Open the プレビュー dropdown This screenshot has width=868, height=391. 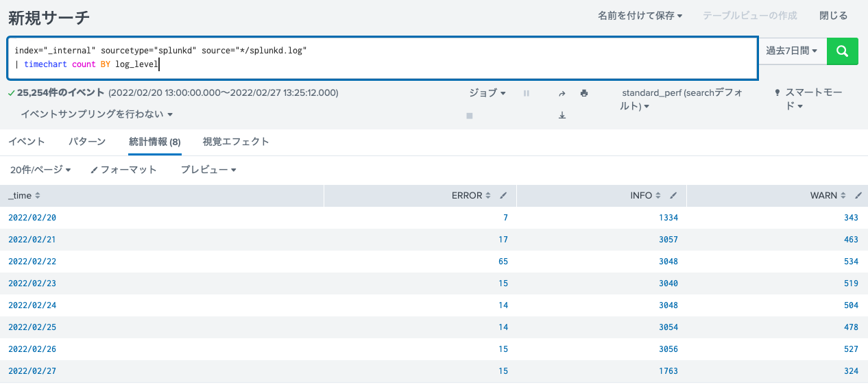208,170
